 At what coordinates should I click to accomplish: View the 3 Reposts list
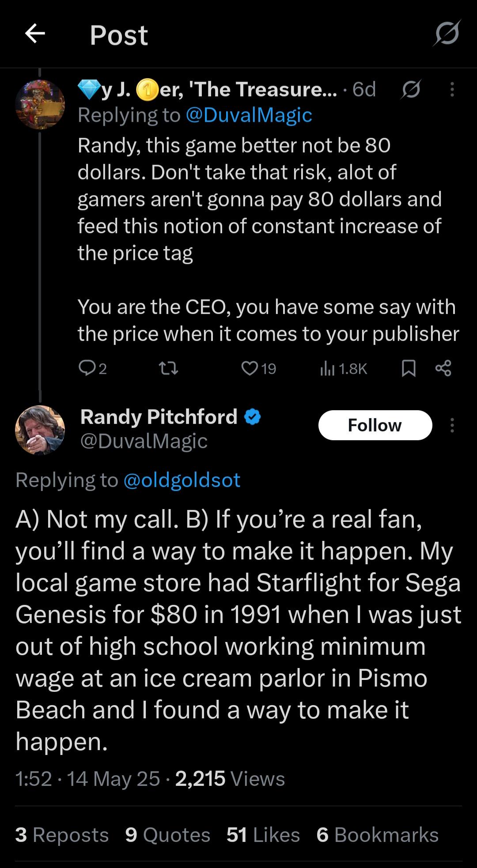coord(62,835)
